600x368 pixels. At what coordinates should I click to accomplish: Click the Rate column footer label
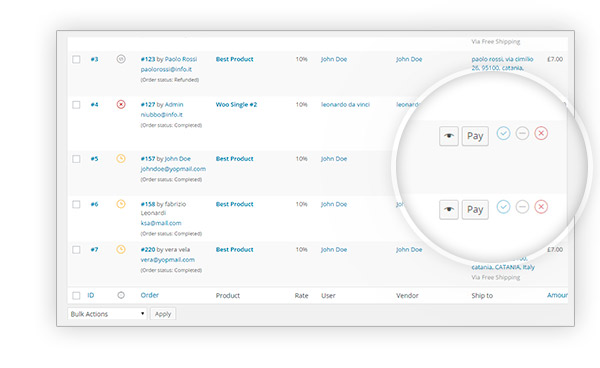point(302,295)
